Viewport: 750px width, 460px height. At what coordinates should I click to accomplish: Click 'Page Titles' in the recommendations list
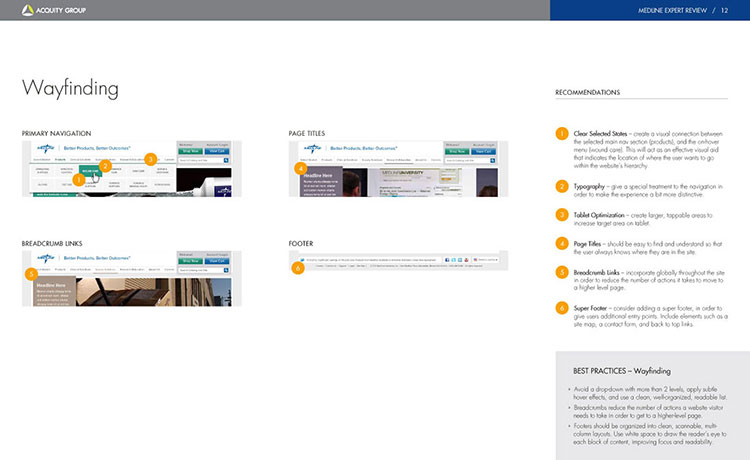coord(587,244)
